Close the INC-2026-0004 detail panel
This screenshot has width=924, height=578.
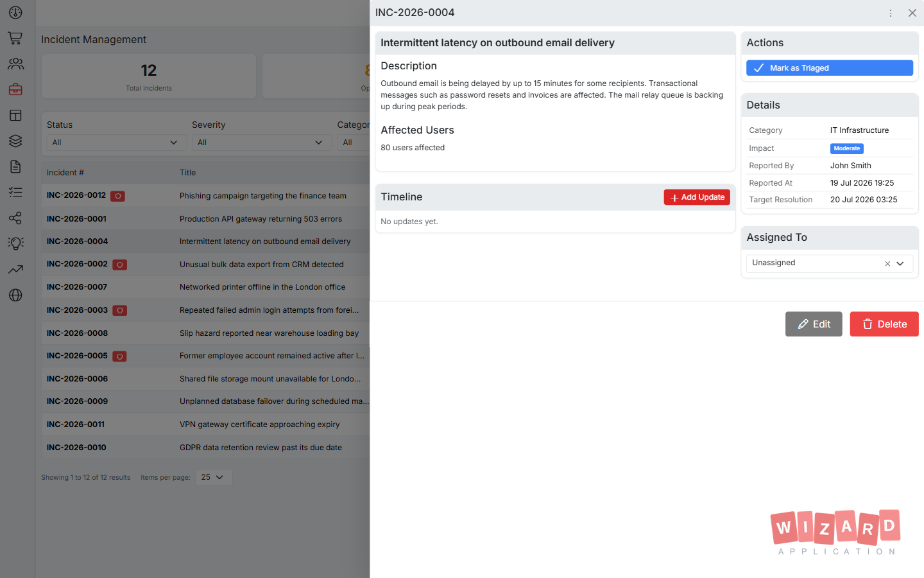[912, 13]
